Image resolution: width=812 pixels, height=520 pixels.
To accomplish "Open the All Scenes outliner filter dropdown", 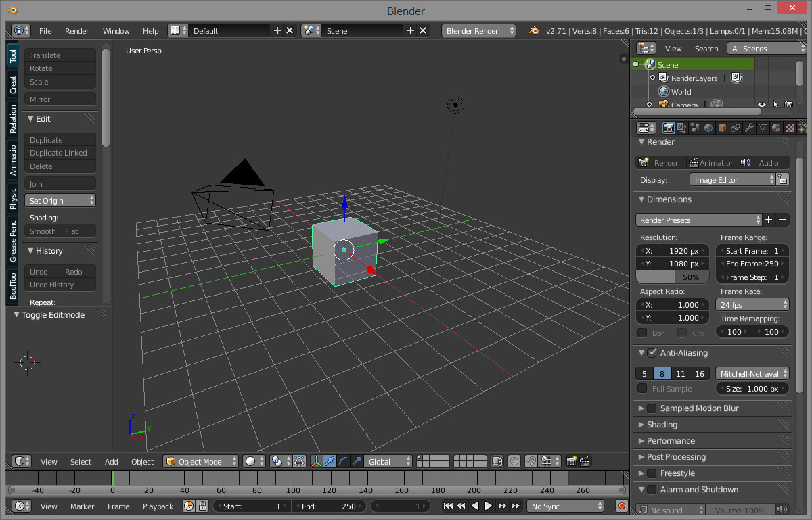I will [x=767, y=48].
